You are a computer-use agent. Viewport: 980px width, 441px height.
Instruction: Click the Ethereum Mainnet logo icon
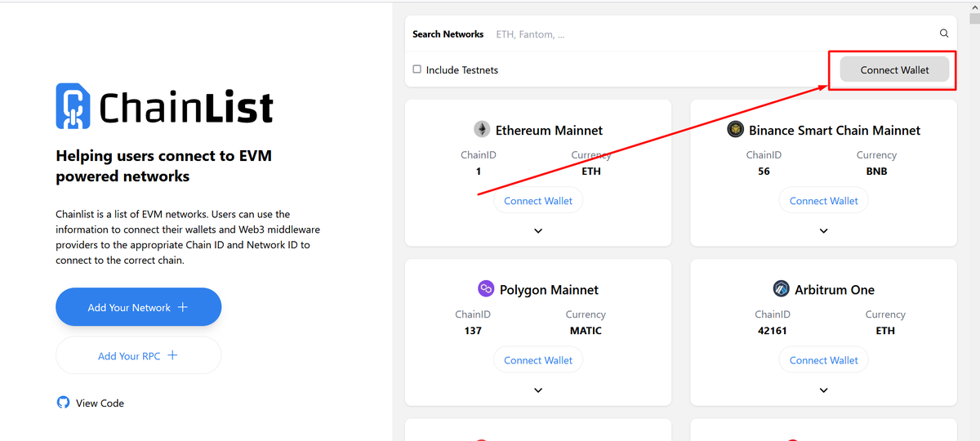pos(482,130)
